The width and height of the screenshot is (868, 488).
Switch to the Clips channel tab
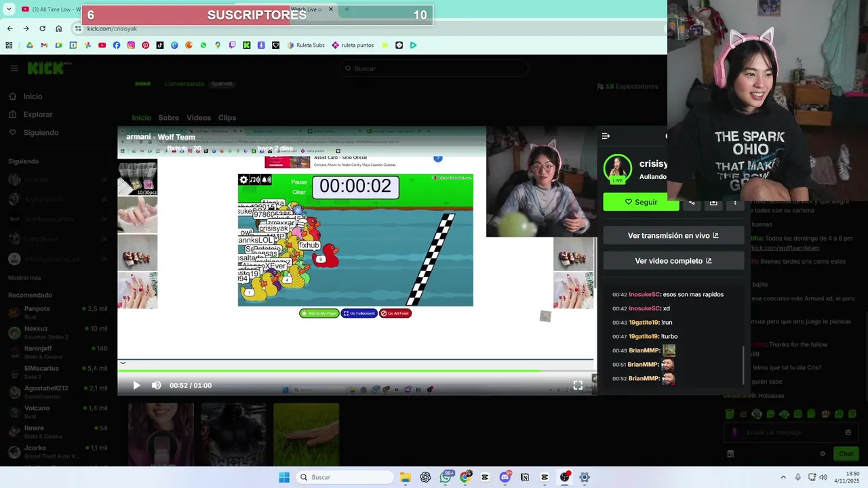click(x=227, y=118)
